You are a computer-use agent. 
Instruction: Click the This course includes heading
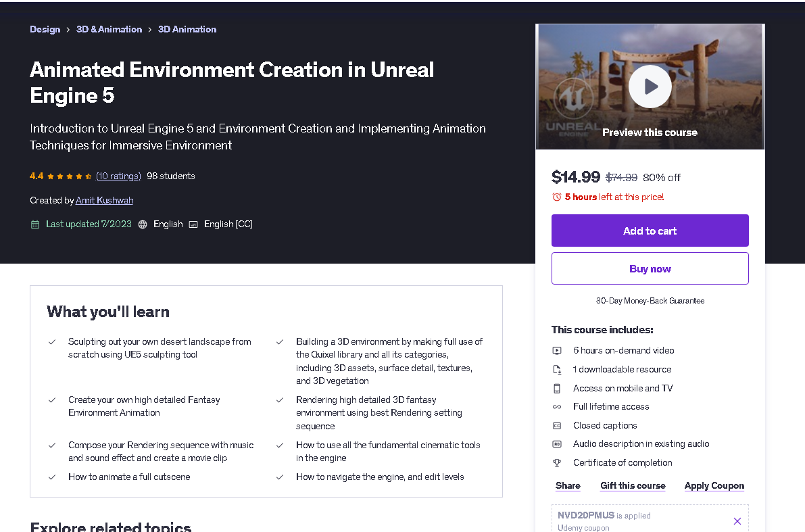coord(602,330)
